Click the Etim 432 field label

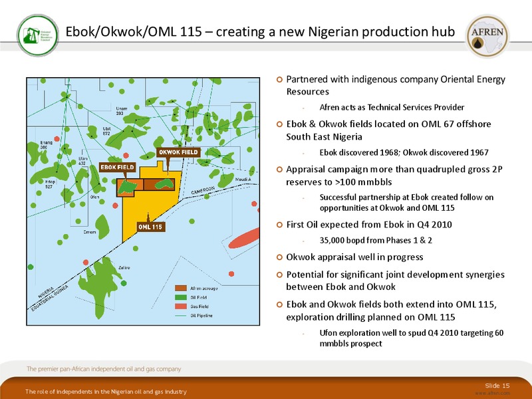(x=83, y=161)
